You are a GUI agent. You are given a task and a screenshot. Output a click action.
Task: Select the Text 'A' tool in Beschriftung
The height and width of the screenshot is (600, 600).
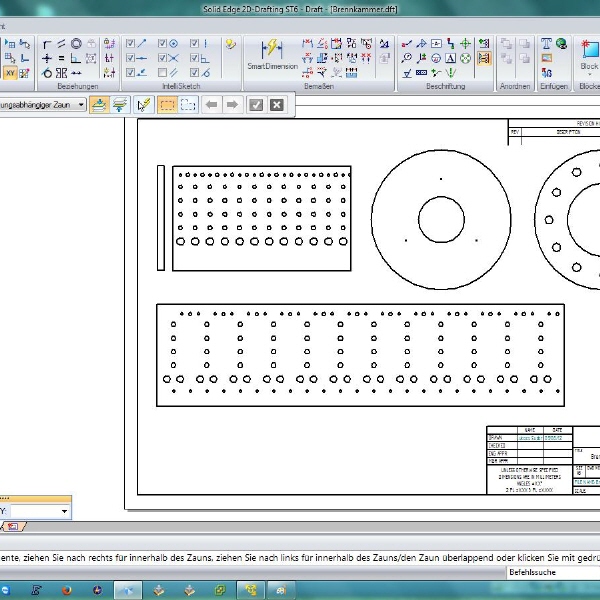(451, 58)
